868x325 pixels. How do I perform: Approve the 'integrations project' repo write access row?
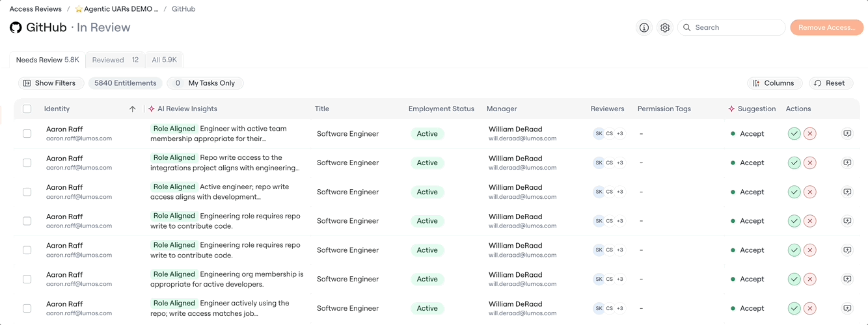point(794,163)
